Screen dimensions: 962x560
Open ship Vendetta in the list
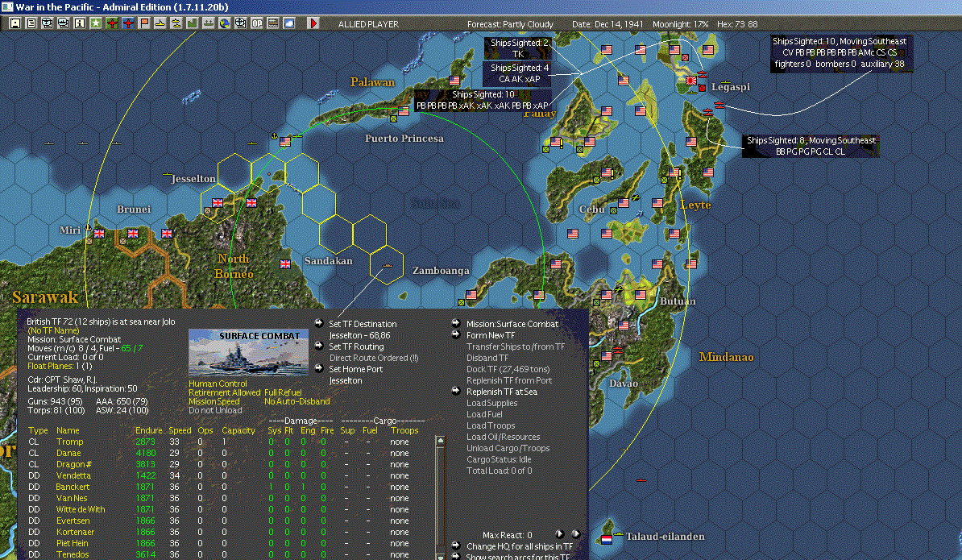pos(73,475)
